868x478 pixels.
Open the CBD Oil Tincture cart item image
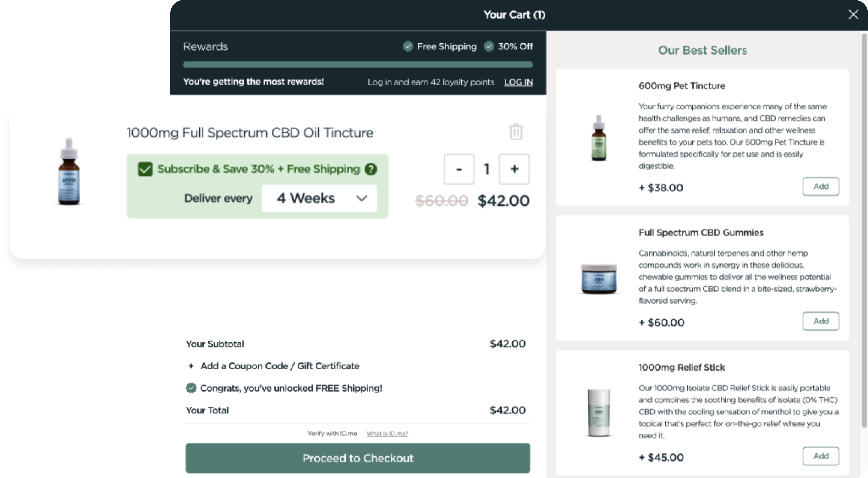69,171
